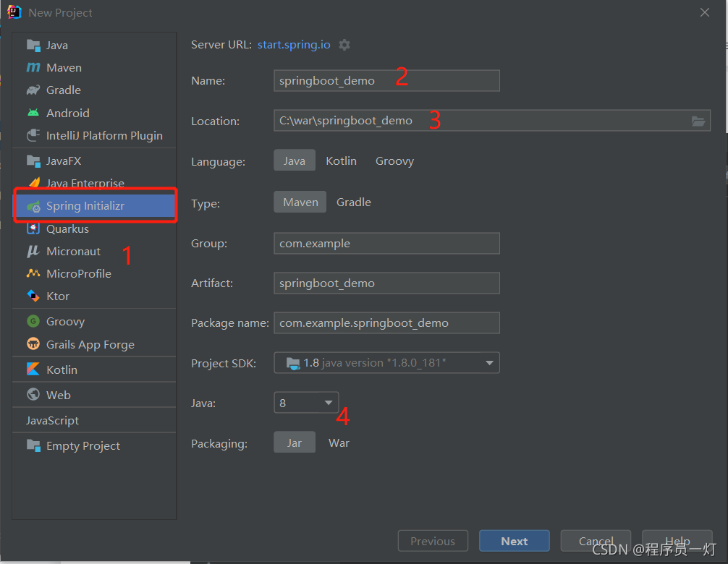Open the Project SDK dropdown arrow

pyautogui.click(x=489, y=363)
